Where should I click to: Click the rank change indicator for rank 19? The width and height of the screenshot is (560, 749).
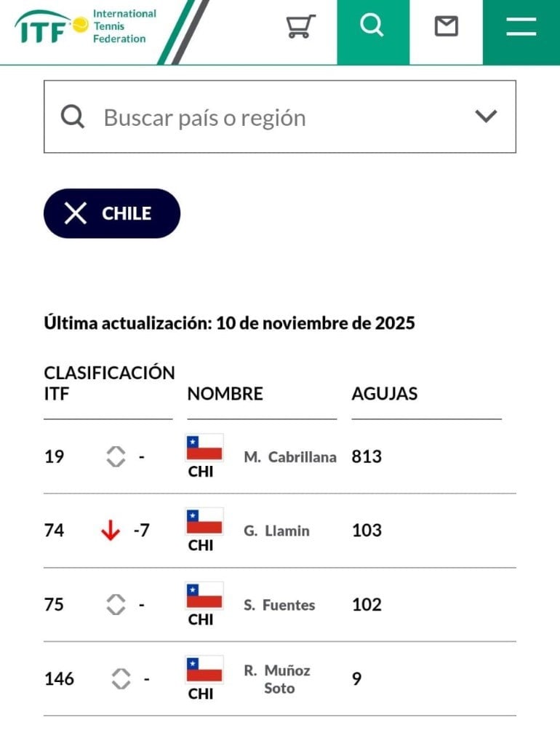116,457
